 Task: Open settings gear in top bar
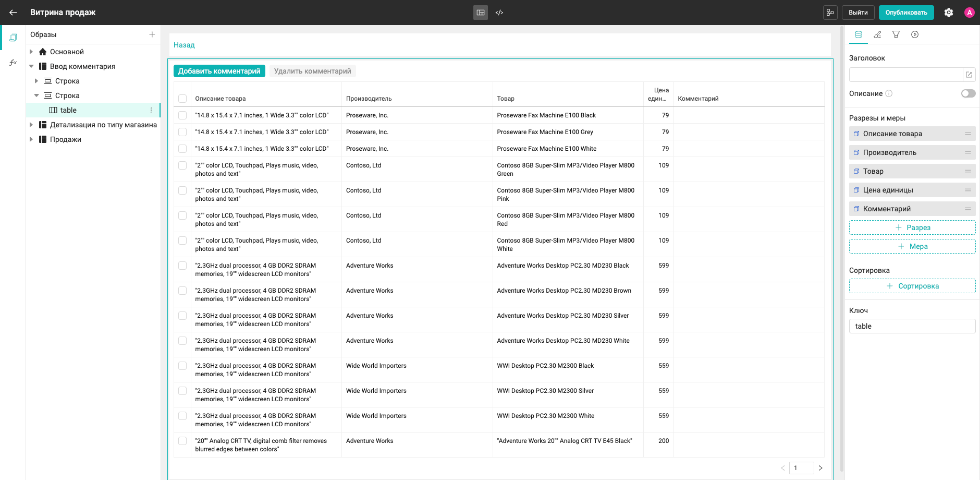[x=949, y=13]
